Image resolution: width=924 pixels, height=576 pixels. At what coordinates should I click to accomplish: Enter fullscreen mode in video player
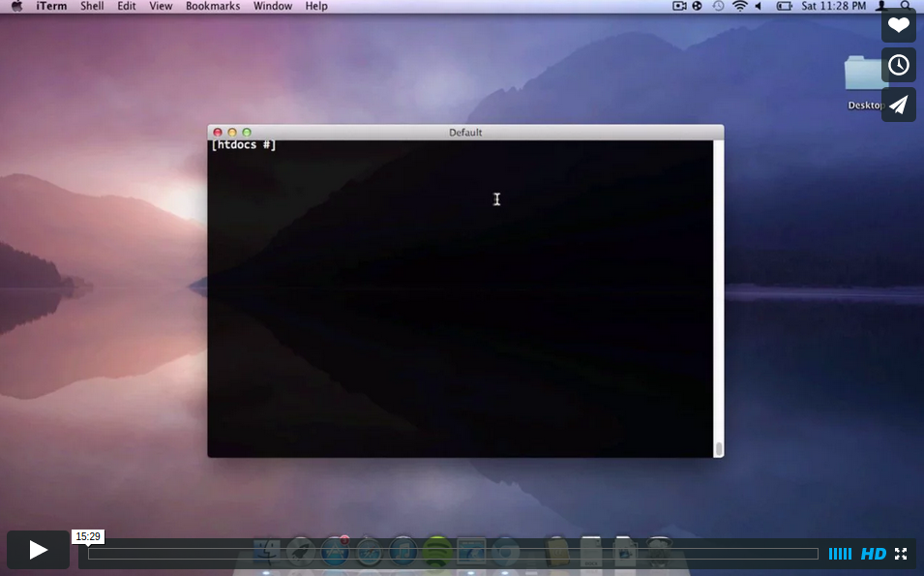[901, 554]
